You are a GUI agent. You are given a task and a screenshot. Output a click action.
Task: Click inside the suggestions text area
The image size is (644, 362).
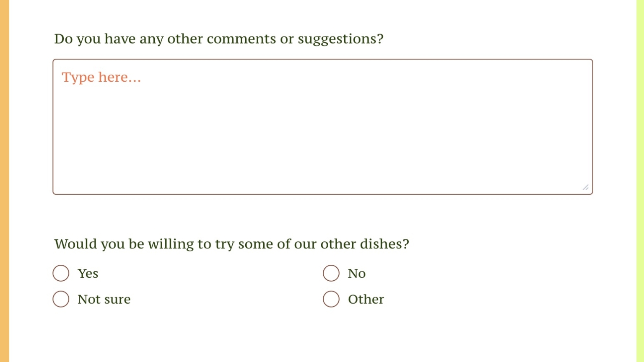point(323,126)
